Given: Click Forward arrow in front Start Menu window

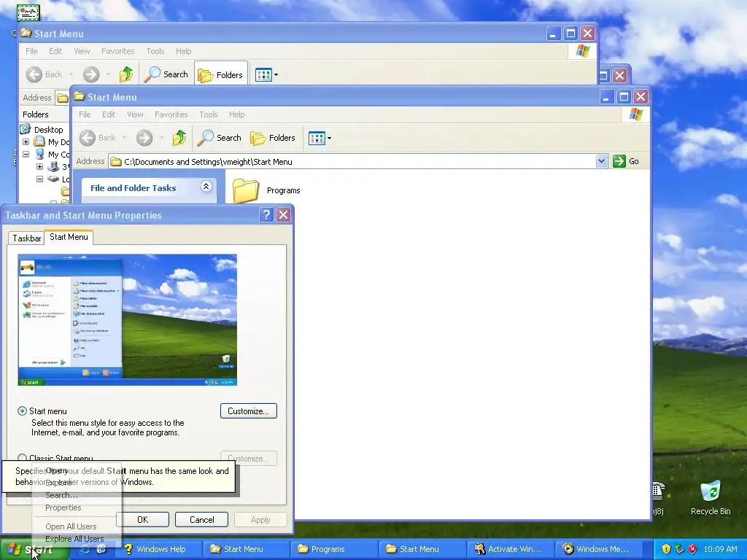Looking at the screenshot, I should (144, 138).
